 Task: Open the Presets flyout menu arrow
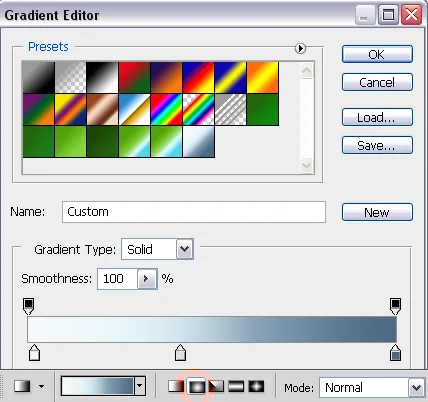pyautogui.click(x=300, y=48)
